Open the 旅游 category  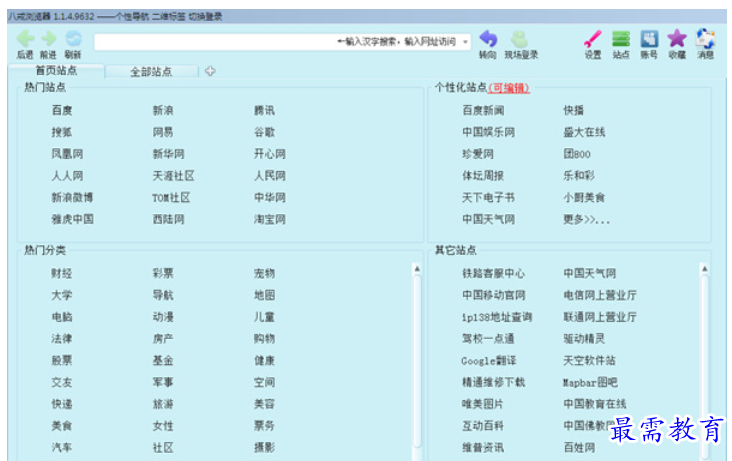click(x=163, y=404)
